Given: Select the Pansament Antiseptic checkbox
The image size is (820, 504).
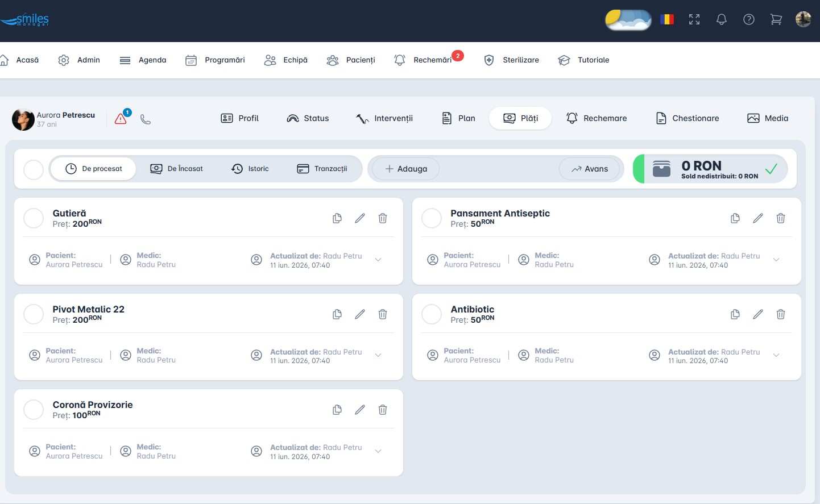Looking at the screenshot, I should 432,218.
